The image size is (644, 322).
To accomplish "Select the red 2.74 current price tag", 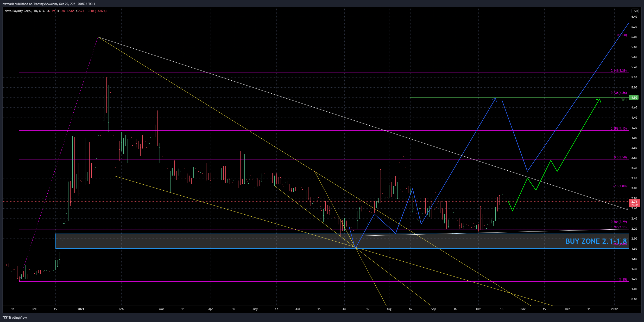I will [634, 203].
